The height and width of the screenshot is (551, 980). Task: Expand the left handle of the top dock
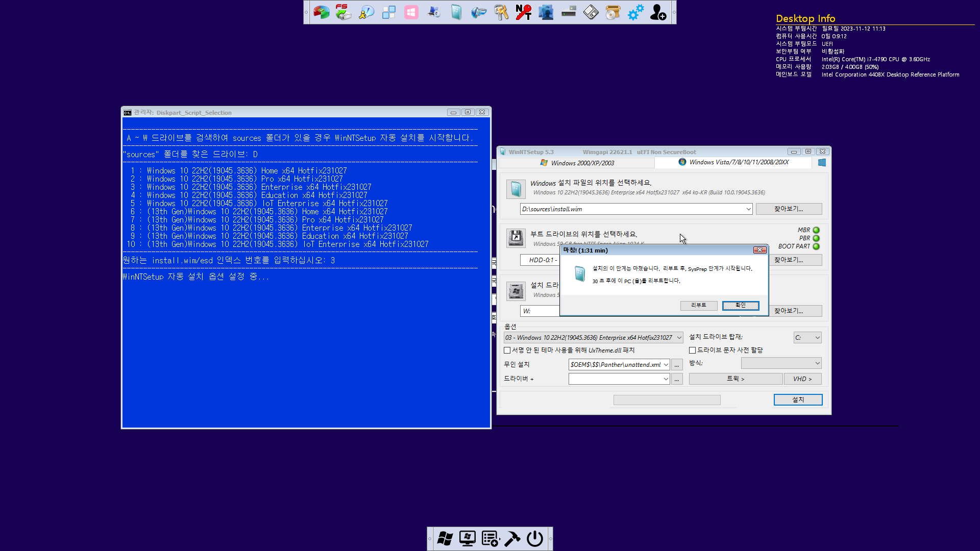(x=306, y=12)
